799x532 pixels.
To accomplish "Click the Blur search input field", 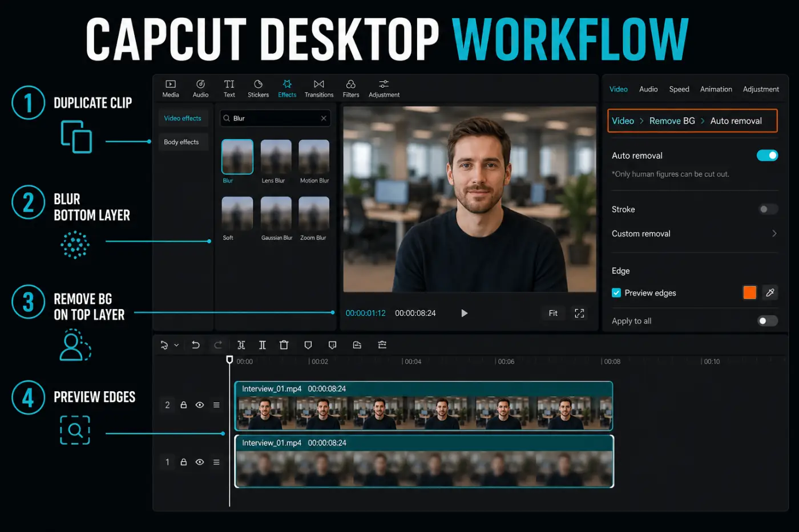I will pyautogui.click(x=275, y=118).
